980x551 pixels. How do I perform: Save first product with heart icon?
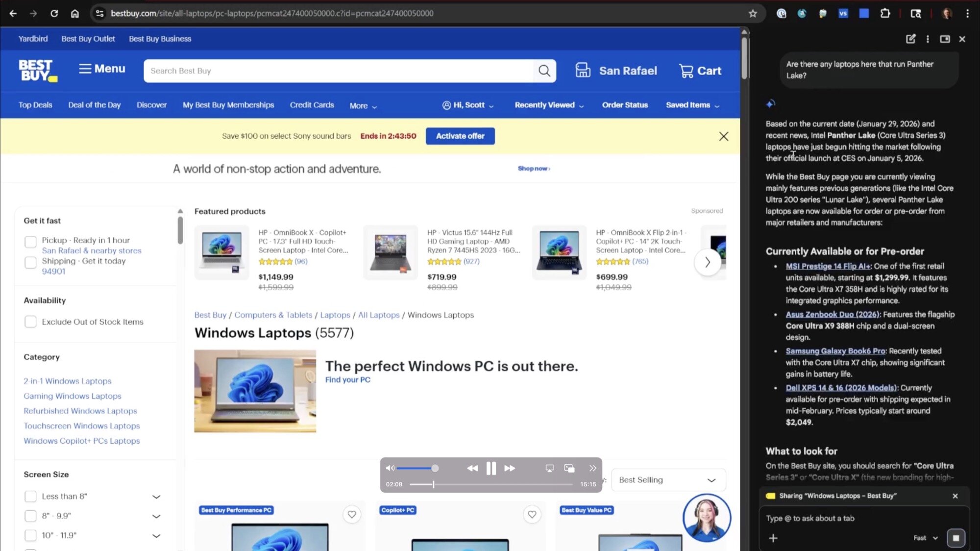click(352, 514)
